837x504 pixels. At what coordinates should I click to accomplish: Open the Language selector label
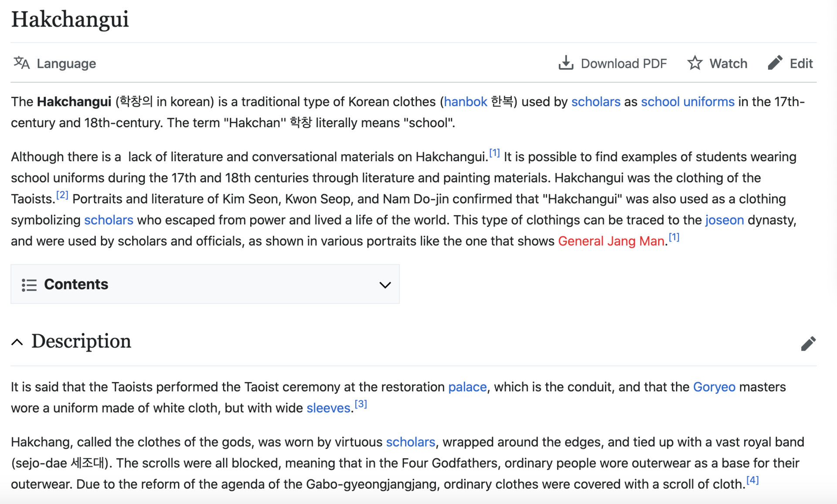tap(66, 64)
